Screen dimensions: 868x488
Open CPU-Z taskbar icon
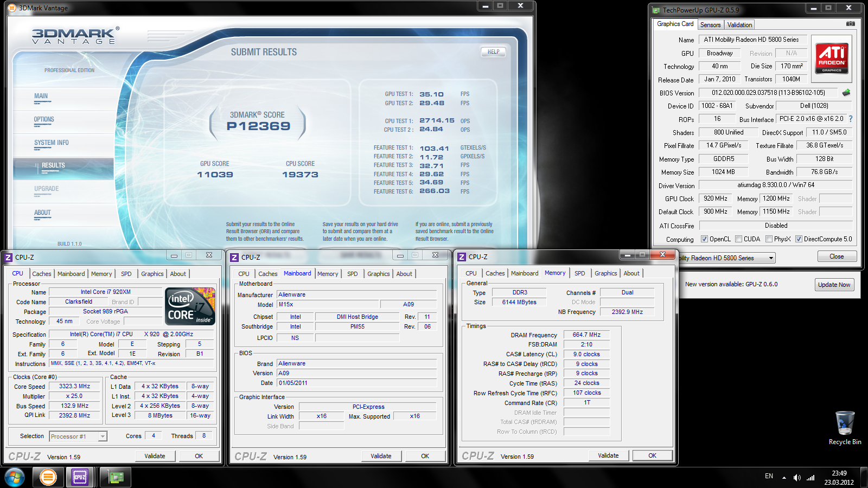click(x=80, y=477)
